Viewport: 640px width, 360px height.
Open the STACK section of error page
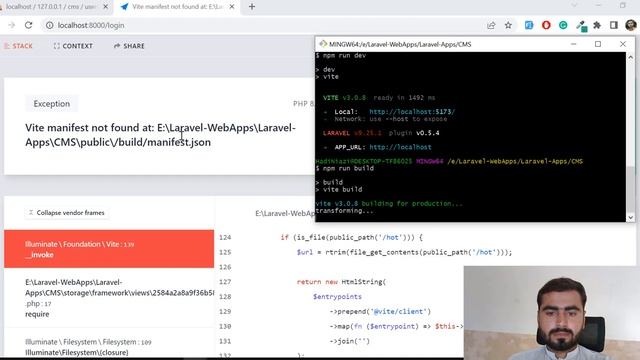(x=18, y=46)
